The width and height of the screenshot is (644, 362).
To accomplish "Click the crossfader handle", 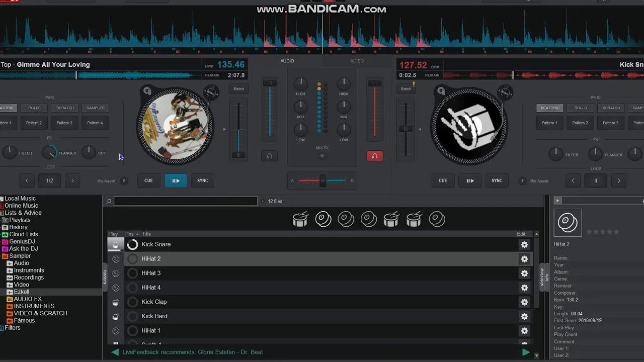I will tap(323, 180).
